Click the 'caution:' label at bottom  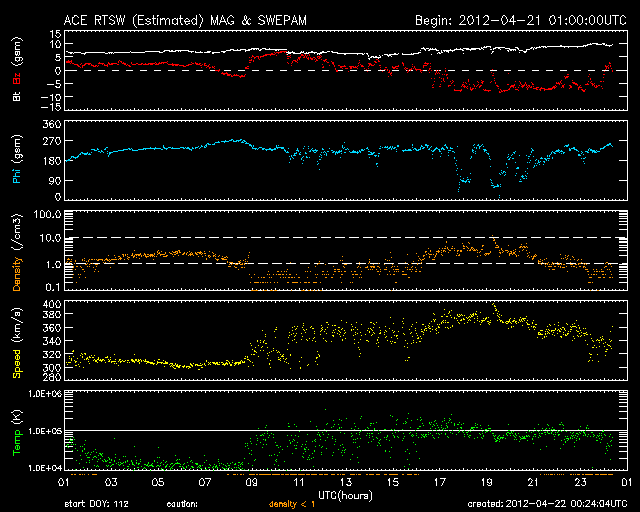click(x=182, y=504)
